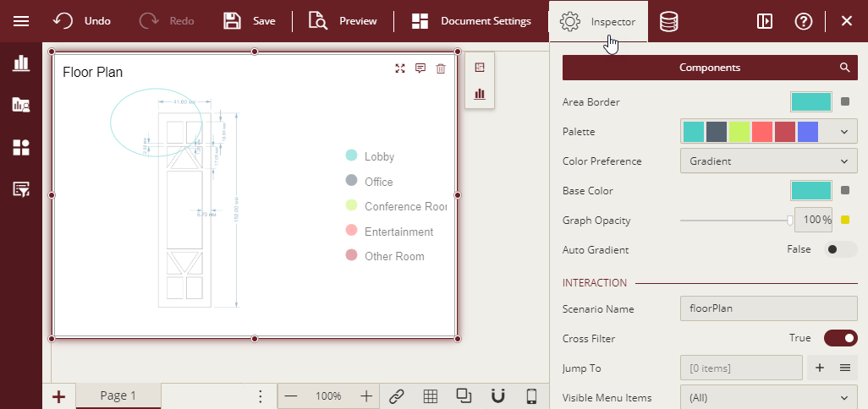This screenshot has width=868, height=409.
Task: Click the Office legend item
Action: point(369,182)
